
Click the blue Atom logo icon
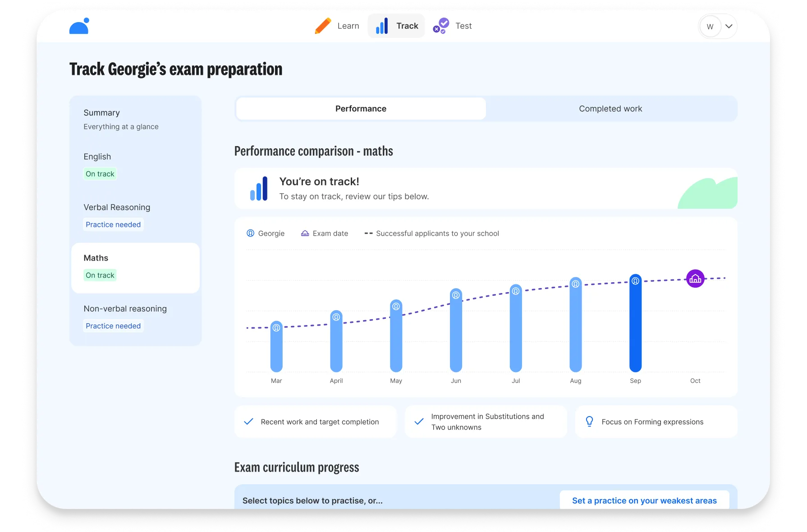pos(79,26)
